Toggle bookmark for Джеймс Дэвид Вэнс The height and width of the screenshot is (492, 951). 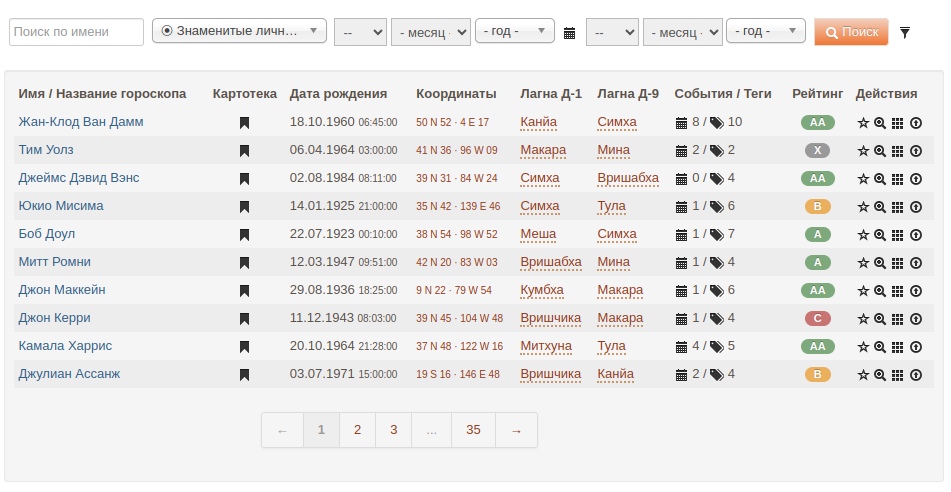[x=244, y=178]
